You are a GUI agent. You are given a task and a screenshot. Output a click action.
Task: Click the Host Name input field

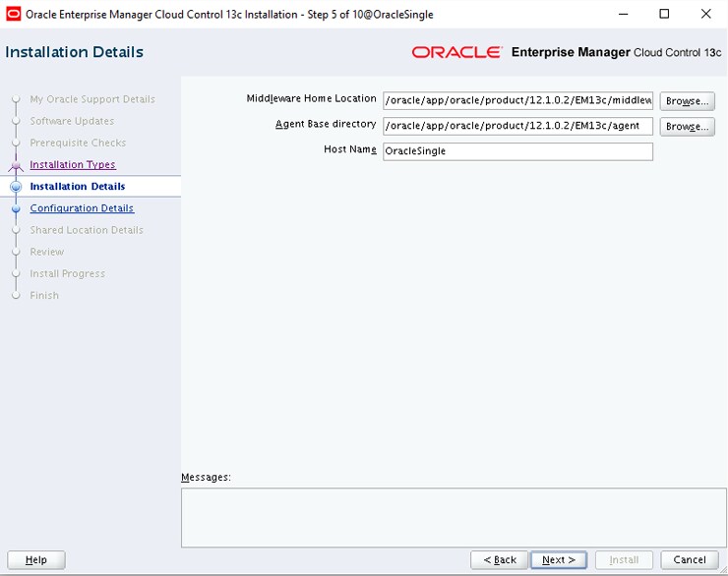[517, 151]
